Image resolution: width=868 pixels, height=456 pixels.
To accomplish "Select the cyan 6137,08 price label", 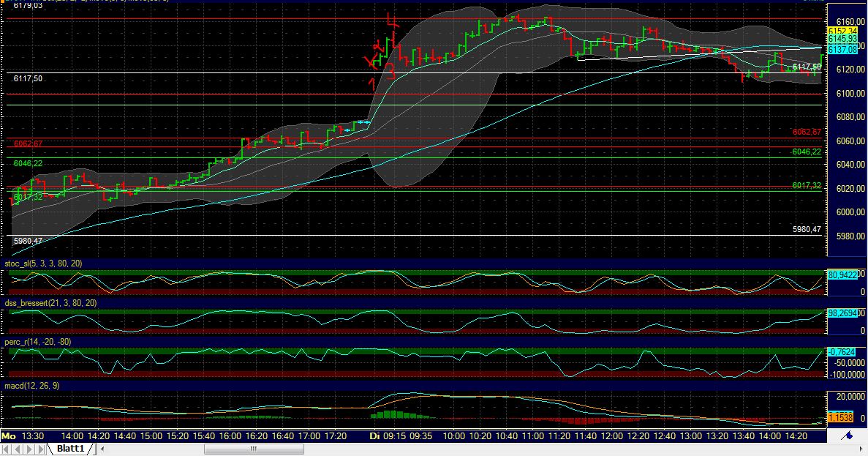I will click(x=842, y=51).
